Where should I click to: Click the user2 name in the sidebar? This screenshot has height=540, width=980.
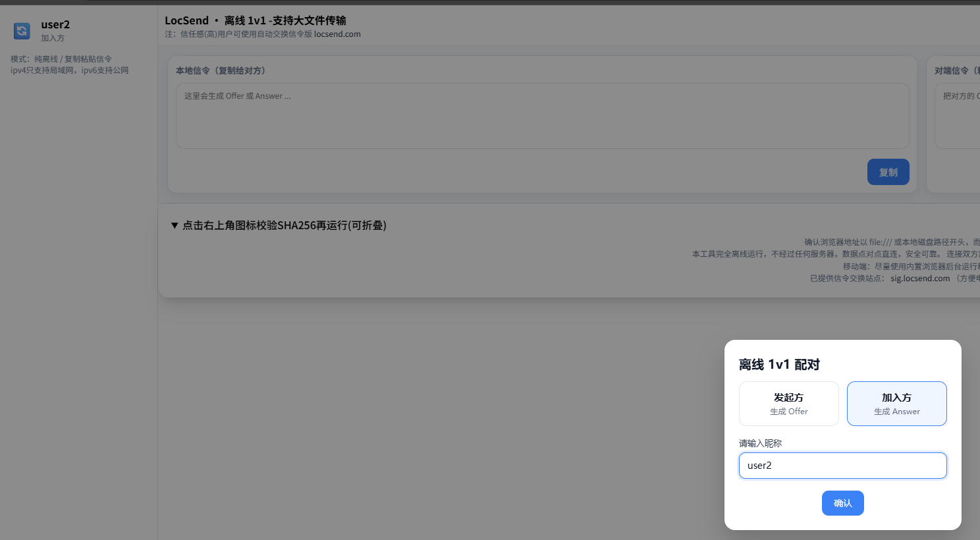click(x=55, y=24)
